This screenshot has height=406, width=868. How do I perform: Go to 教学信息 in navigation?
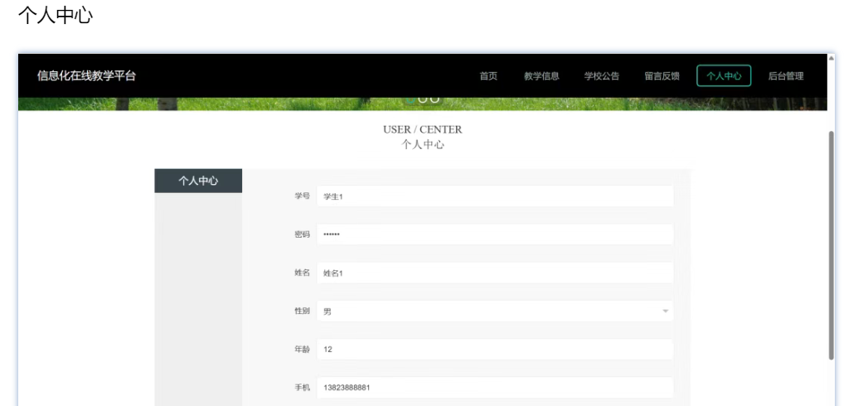coord(541,76)
